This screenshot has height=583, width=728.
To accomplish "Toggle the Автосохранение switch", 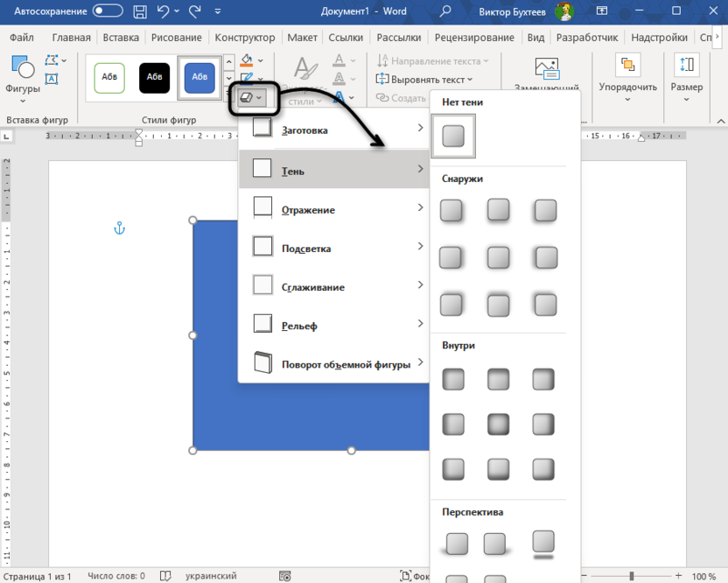I will click(x=108, y=11).
